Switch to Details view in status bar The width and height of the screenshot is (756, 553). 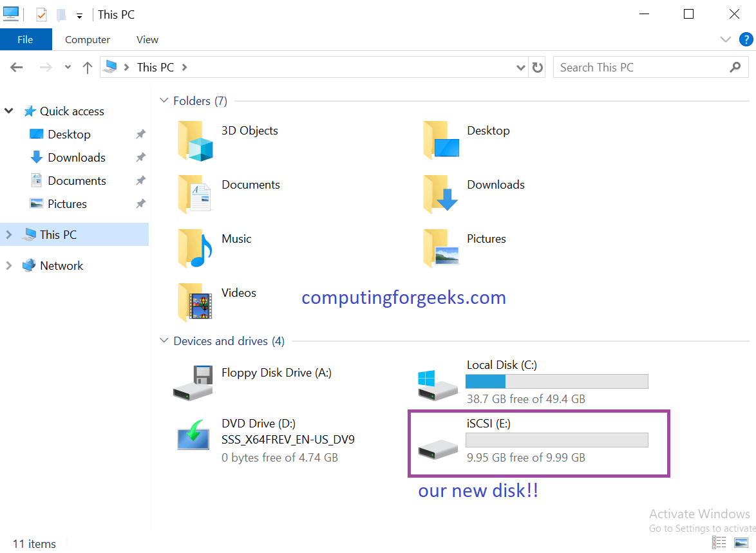click(x=719, y=543)
